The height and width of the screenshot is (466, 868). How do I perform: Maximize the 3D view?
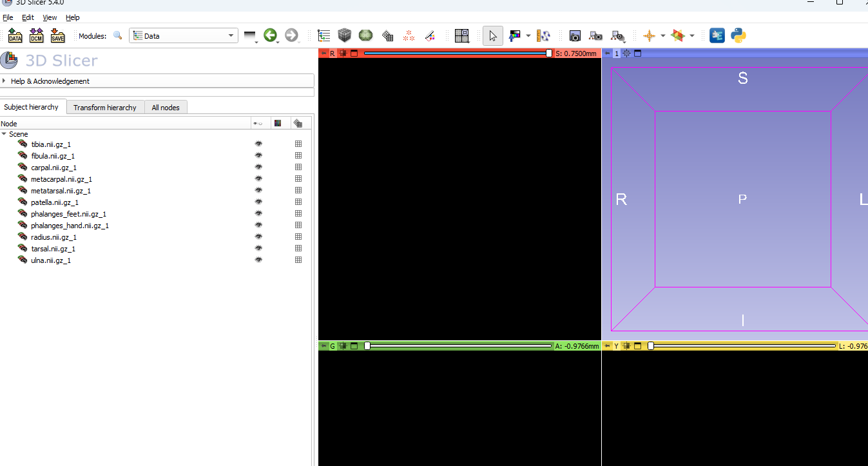(x=637, y=53)
